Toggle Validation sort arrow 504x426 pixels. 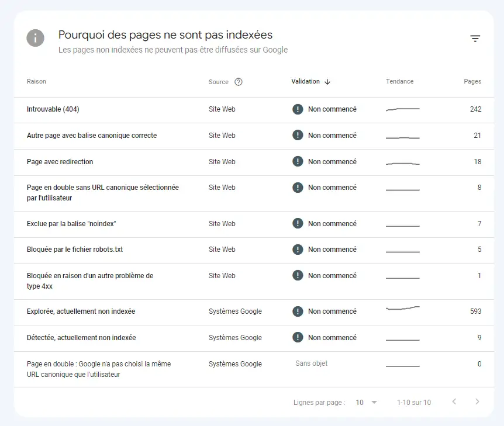(x=327, y=82)
